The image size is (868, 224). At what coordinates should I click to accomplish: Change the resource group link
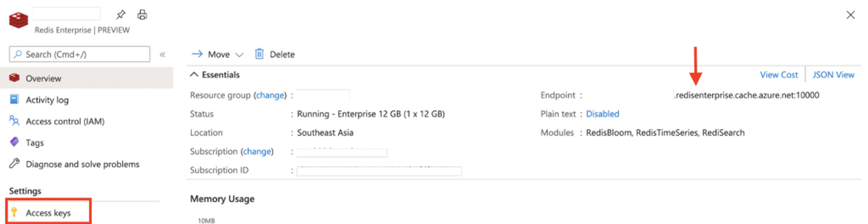coord(270,95)
